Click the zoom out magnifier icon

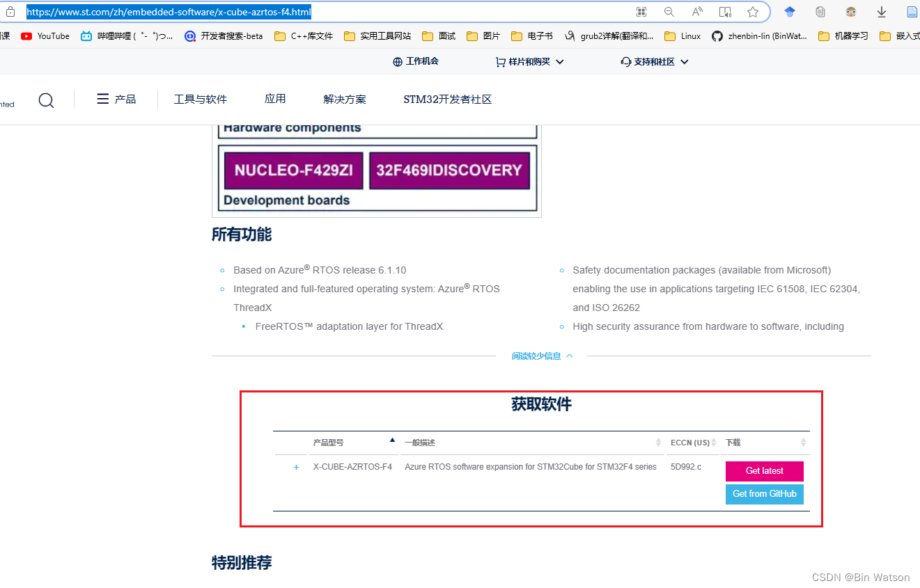(x=669, y=12)
